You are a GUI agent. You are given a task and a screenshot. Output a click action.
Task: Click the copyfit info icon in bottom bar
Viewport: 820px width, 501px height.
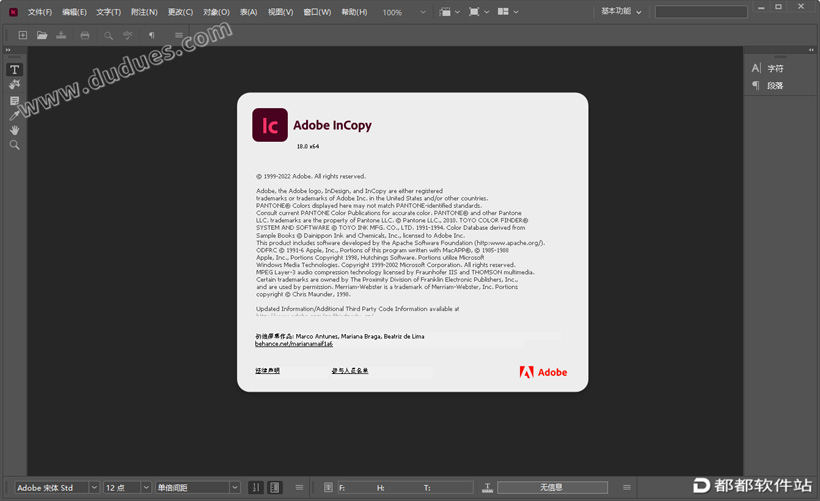click(328, 487)
